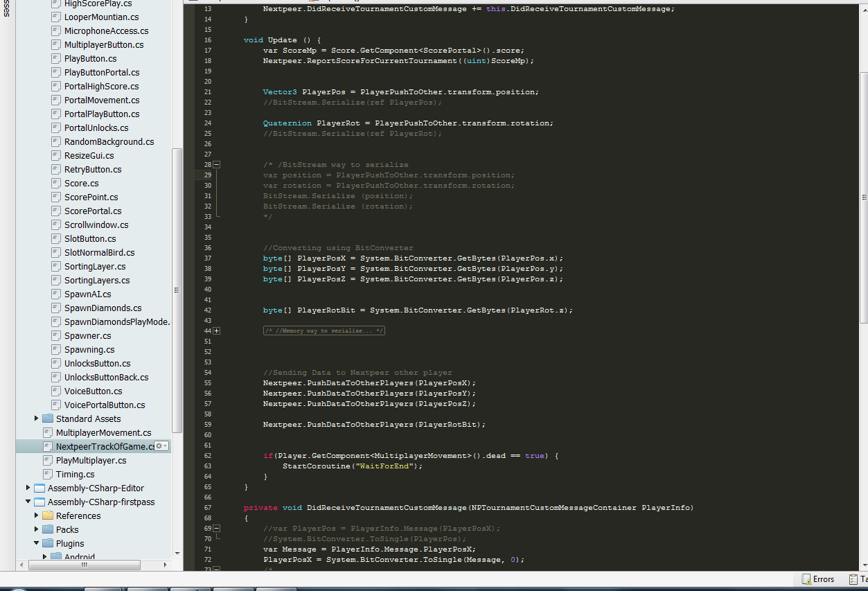Click the "//Converting using BitConverter" comment
This screenshot has width=868, height=591.
[338, 248]
